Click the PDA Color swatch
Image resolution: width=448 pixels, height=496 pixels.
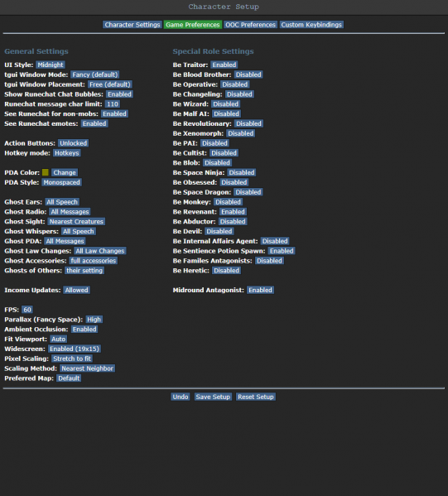[x=46, y=172]
